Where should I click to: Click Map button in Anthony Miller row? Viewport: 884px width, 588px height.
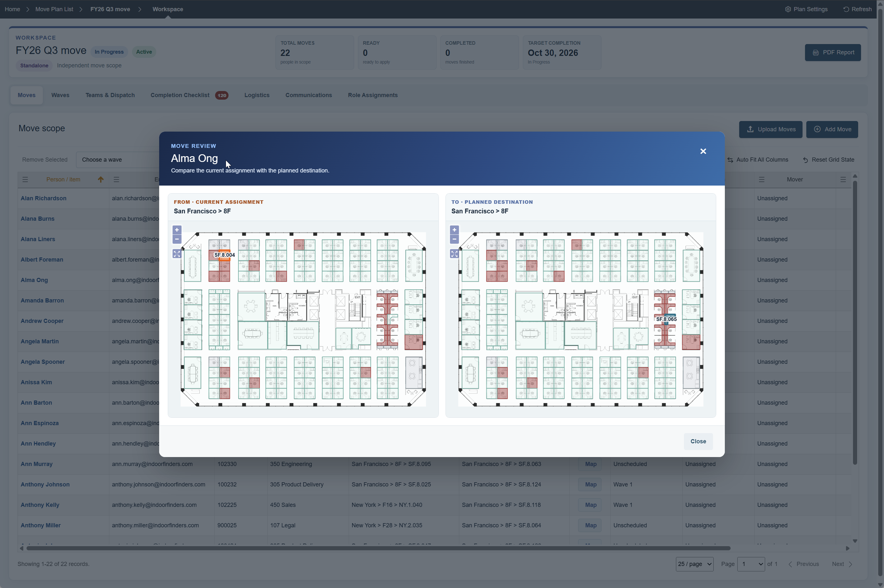(591, 525)
